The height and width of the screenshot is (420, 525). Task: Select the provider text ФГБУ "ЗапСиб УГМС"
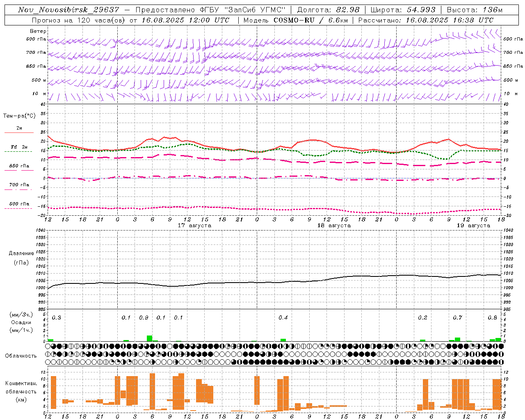point(242,10)
